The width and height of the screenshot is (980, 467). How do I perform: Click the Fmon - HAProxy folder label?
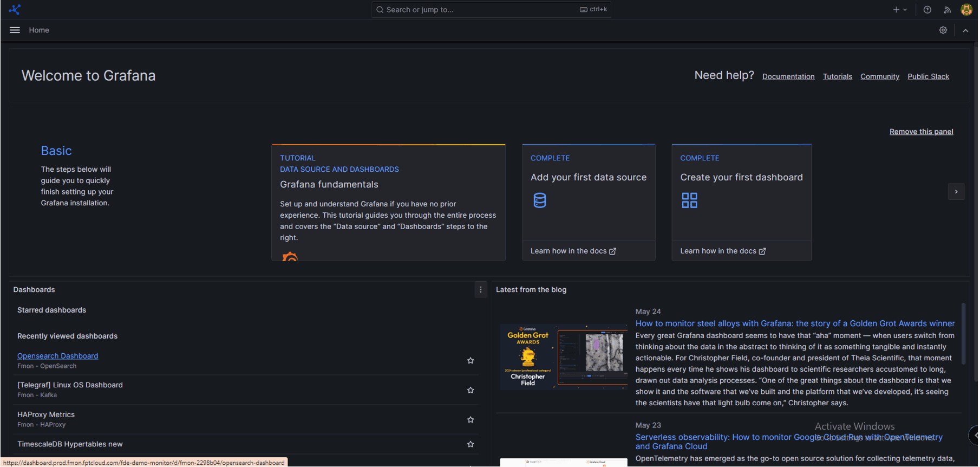[x=41, y=425]
